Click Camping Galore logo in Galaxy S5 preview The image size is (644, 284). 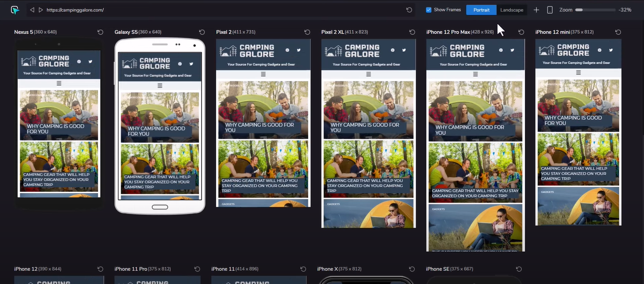coord(147,63)
